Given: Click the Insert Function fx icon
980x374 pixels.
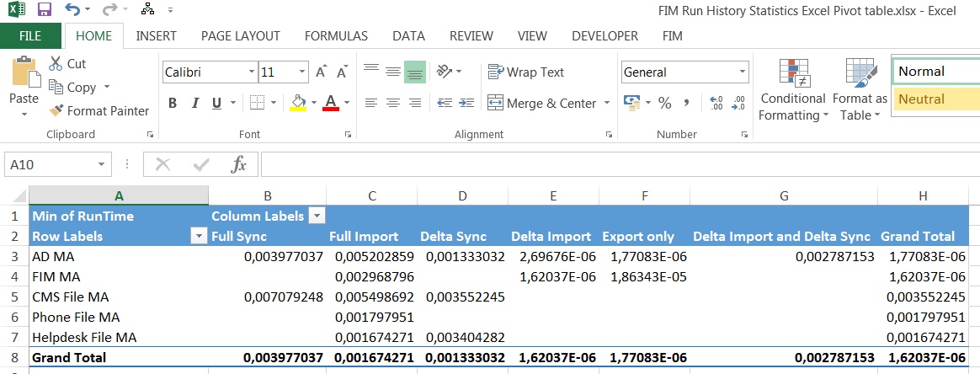Looking at the screenshot, I should point(239,165).
